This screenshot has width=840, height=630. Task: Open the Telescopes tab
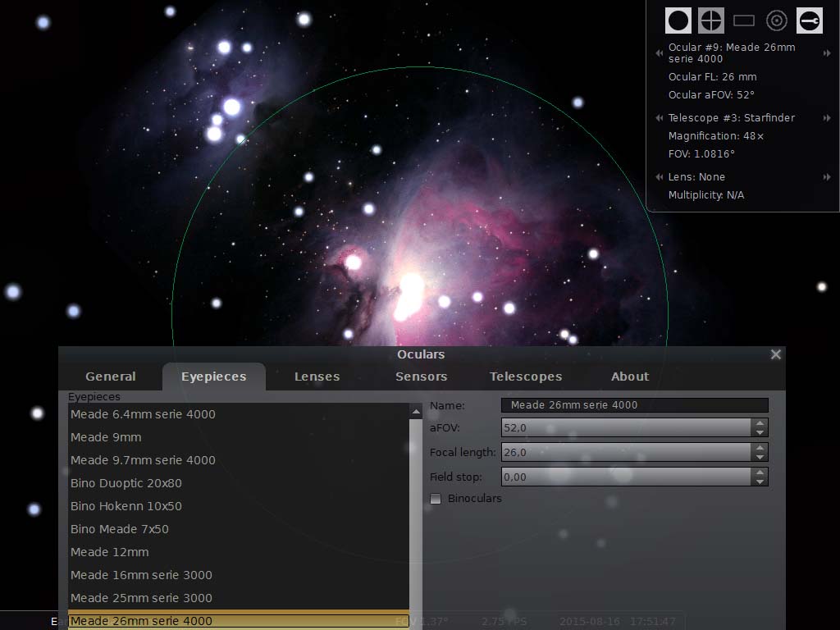pos(526,377)
